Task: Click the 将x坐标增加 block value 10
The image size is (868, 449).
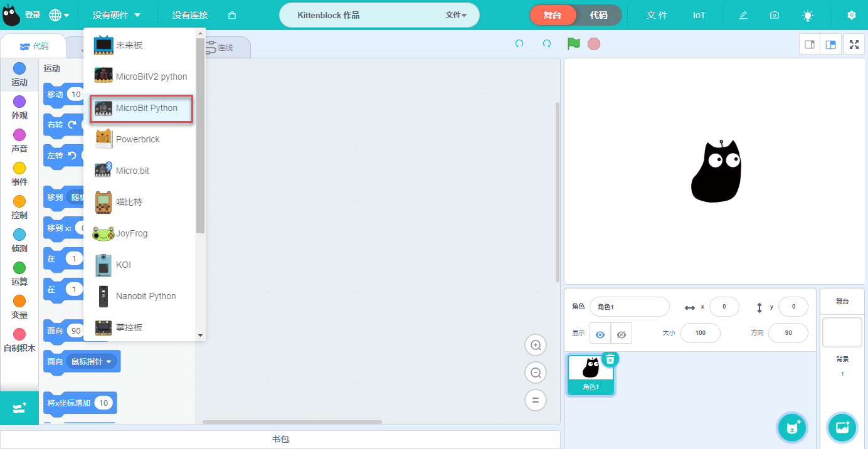Action: click(x=103, y=403)
